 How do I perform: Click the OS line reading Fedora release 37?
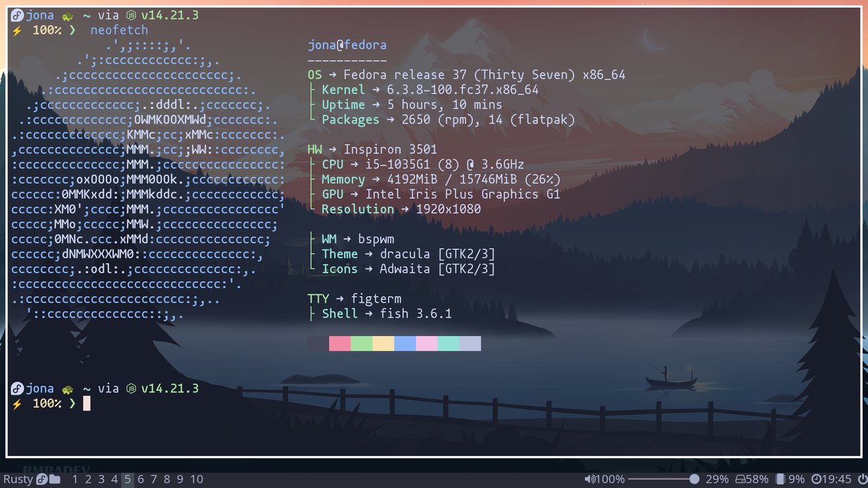tap(467, 75)
